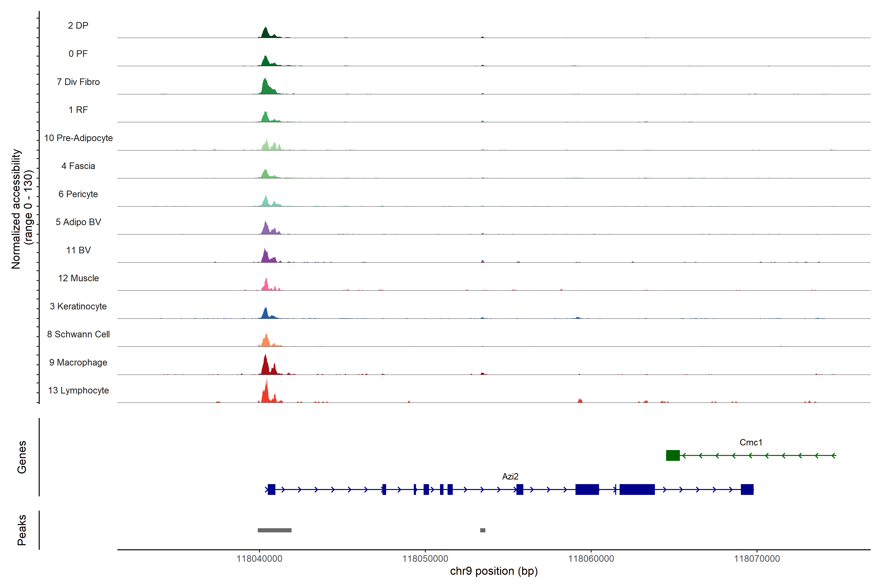The image size is (882, 588).
Task: Click the 7 Div Fibro peak
Action: click(x=266, y=87)
